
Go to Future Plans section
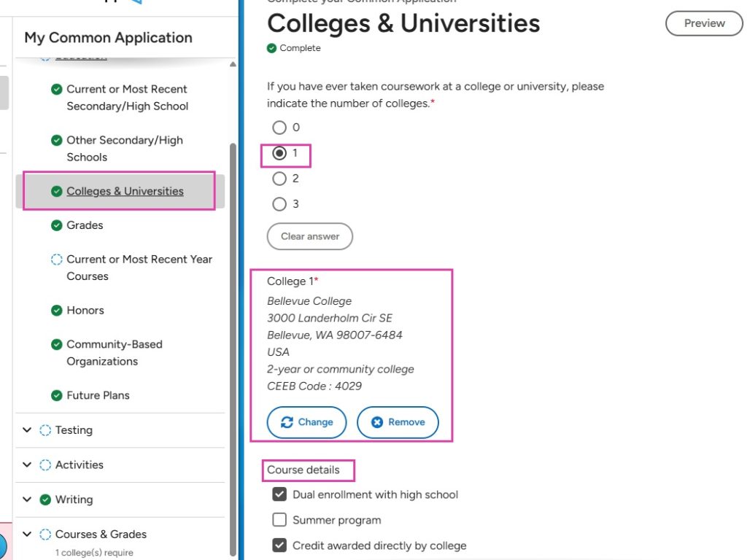98,395
